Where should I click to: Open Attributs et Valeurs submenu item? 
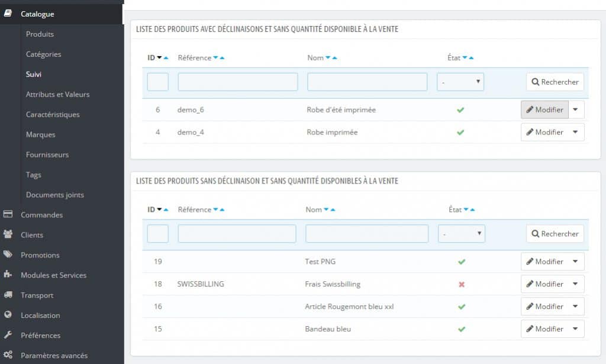[57, 94]
